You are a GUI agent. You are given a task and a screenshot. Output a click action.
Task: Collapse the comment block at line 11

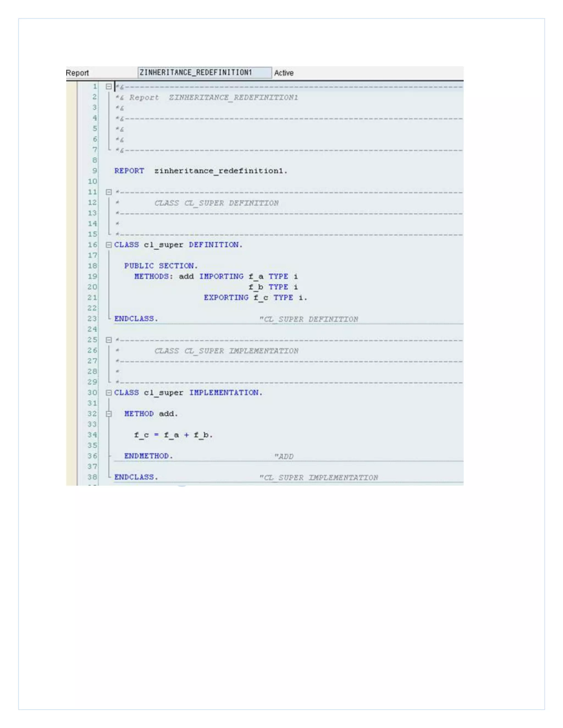pyautogui.click(x=109, y=192)
